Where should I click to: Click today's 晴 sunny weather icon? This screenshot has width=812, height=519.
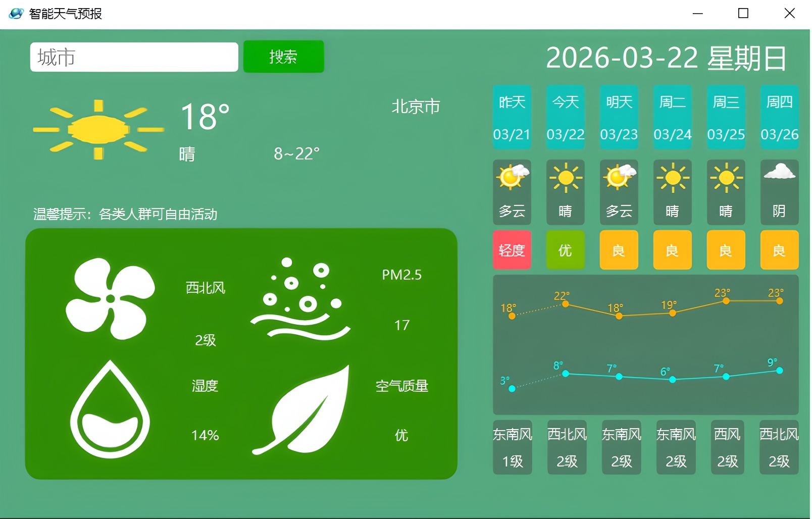tap(566, 178)
